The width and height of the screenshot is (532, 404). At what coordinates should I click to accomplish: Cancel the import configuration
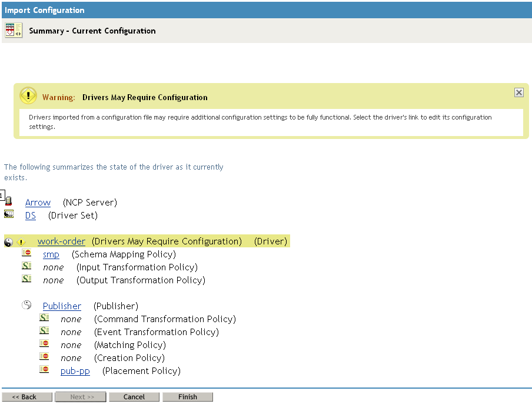(134, 397)
